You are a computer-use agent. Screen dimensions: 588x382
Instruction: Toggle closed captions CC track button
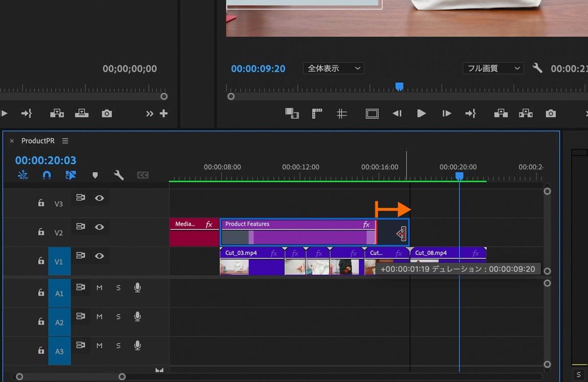(x=143, y=175)
